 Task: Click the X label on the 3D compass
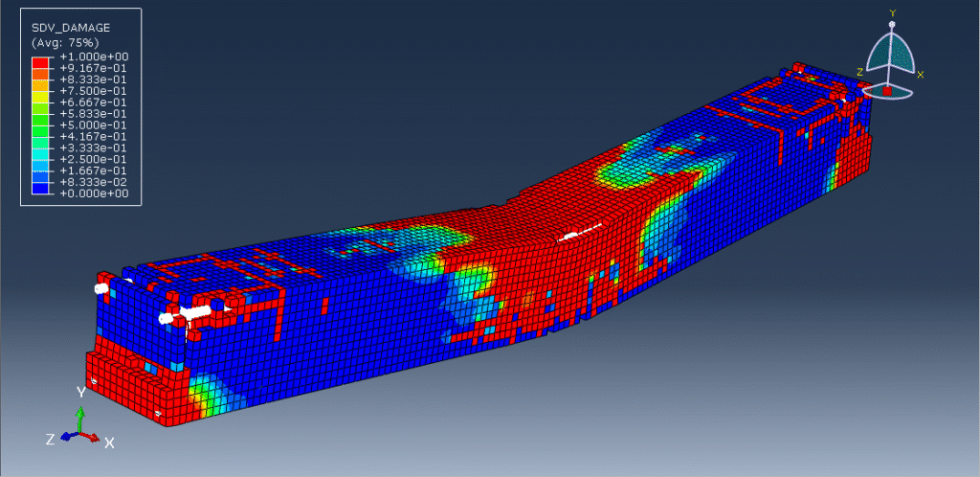pos(920,75)
